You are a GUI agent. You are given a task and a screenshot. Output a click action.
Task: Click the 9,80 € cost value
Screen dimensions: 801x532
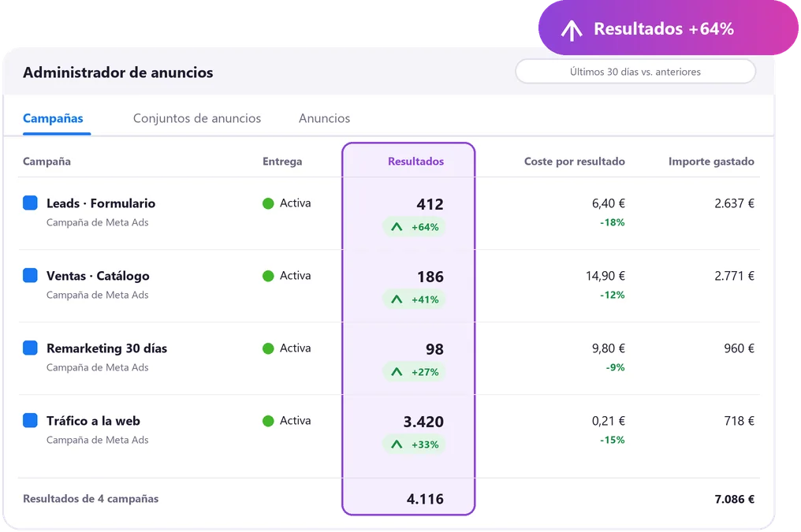pos(609,348)
